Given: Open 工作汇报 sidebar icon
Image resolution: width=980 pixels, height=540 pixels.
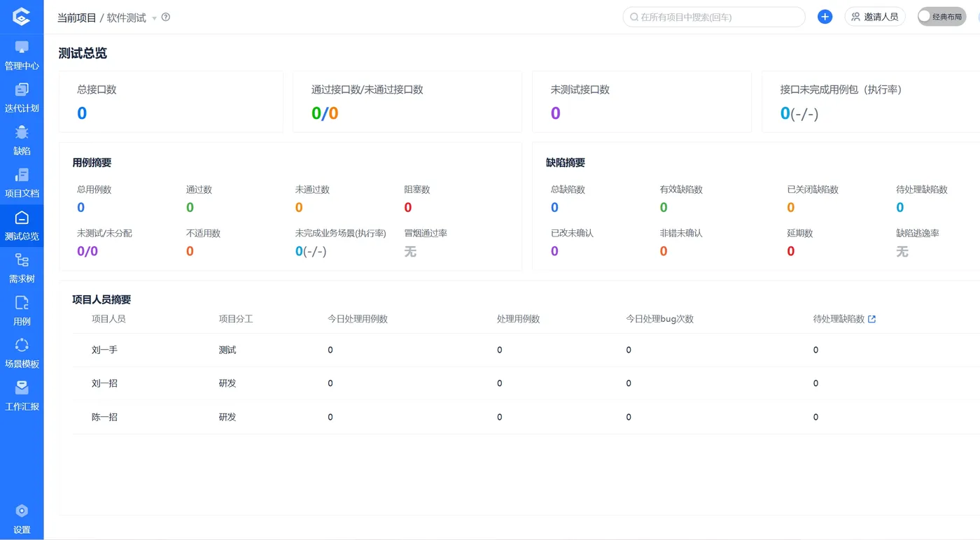Looking at the screenshot, I should (22, 396).
